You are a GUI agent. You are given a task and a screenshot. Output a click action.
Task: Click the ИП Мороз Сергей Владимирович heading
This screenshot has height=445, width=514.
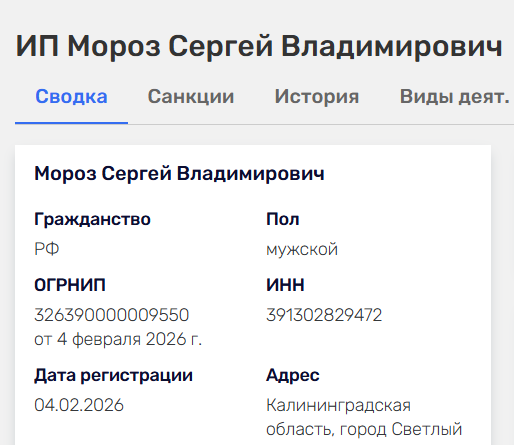(259, 46)
